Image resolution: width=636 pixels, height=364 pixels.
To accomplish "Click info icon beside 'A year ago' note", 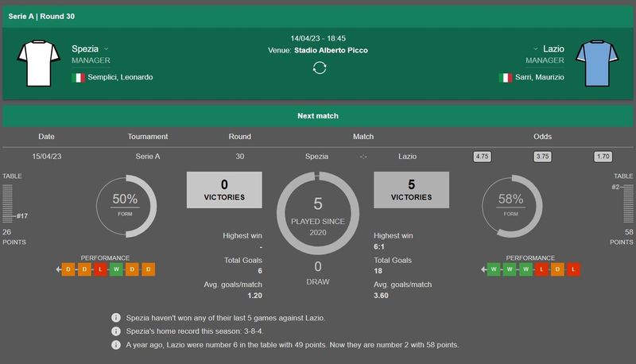I will point(116,345).
